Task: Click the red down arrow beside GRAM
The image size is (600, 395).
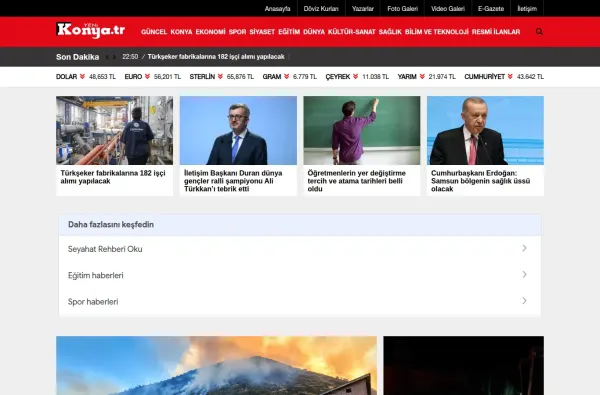Action: 287,77
